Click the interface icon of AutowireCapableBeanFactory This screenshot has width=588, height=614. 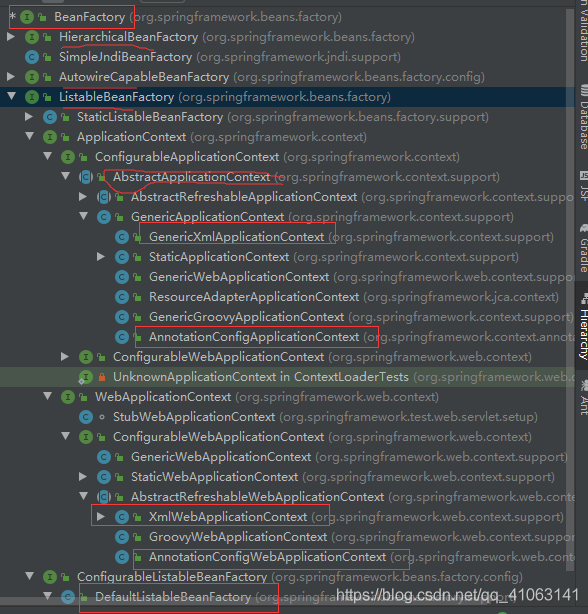[32, 77]
